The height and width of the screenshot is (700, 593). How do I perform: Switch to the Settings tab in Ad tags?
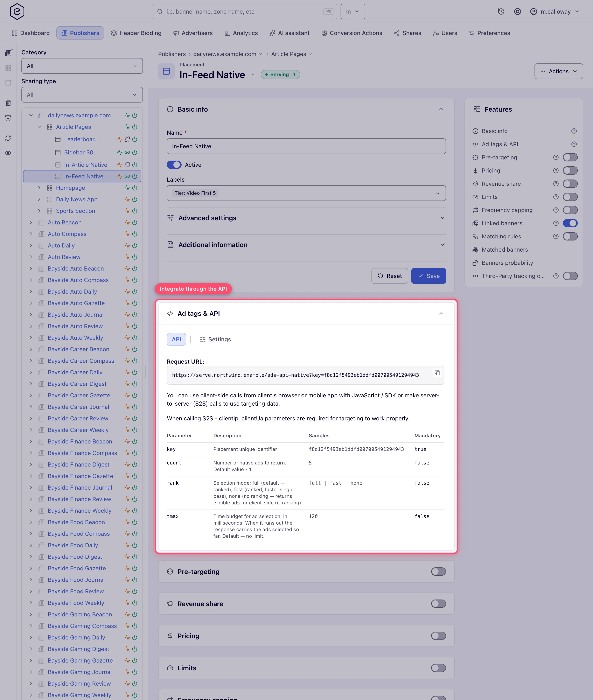[x=215, y=339]
